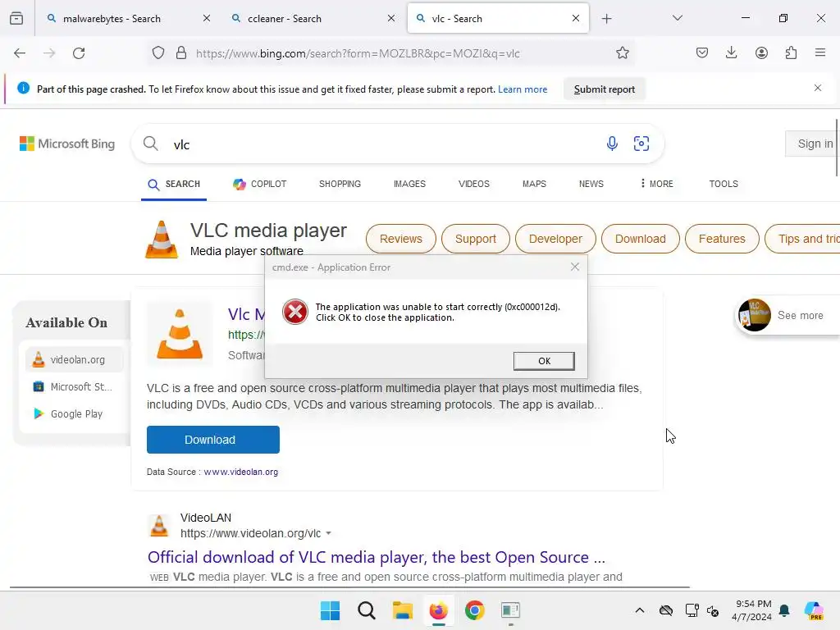
Task: Open Windows taskbar search
Action: click(367, 610)
